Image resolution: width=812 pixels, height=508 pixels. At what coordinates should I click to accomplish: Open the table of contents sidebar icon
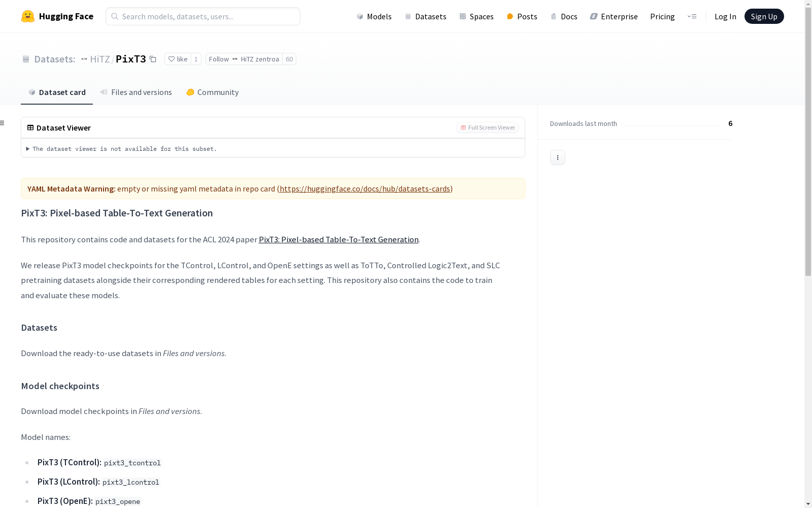point(3,123)
